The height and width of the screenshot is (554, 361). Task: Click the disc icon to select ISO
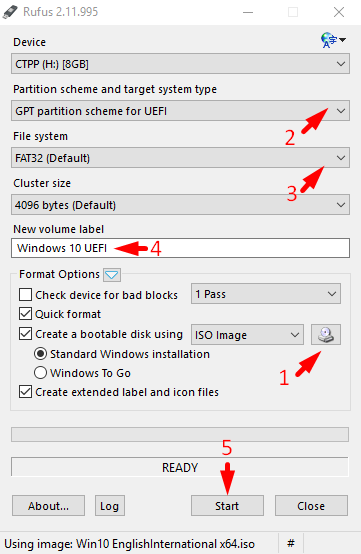326,334
